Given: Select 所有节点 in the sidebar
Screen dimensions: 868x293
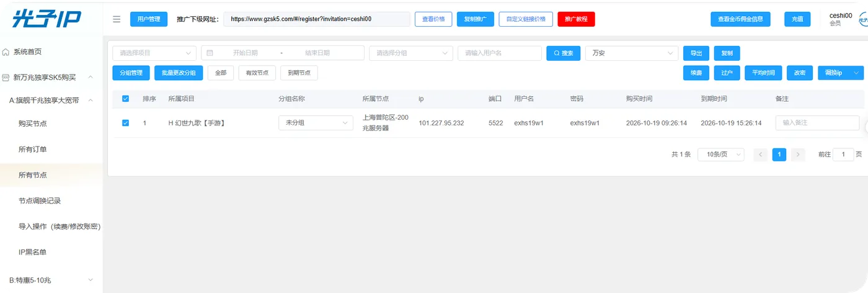Looking at the screenshot, I should (51, 175).
